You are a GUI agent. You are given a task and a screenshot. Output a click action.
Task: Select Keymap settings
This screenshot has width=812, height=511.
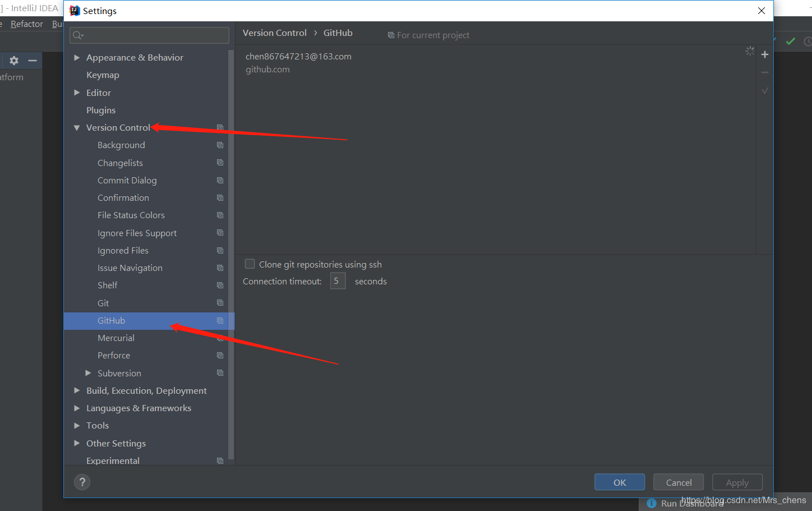(x=103, y=75)
